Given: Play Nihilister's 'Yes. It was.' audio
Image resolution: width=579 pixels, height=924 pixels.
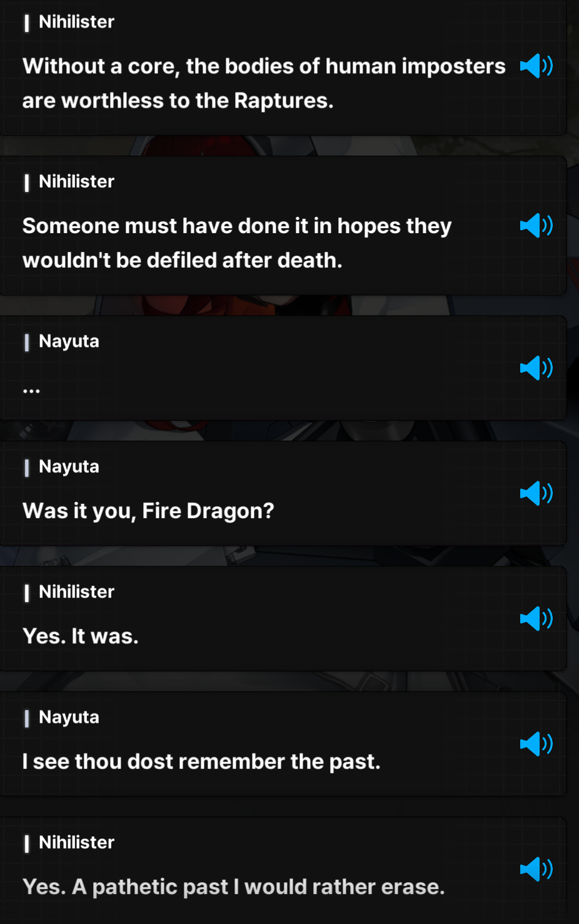Looking at the screenshot, I should pos(536,618).
